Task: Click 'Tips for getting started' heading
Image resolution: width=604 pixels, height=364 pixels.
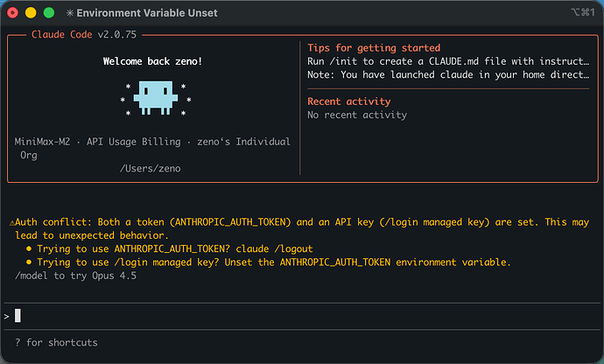Action: pyautogui.click(x=374, y=48)
